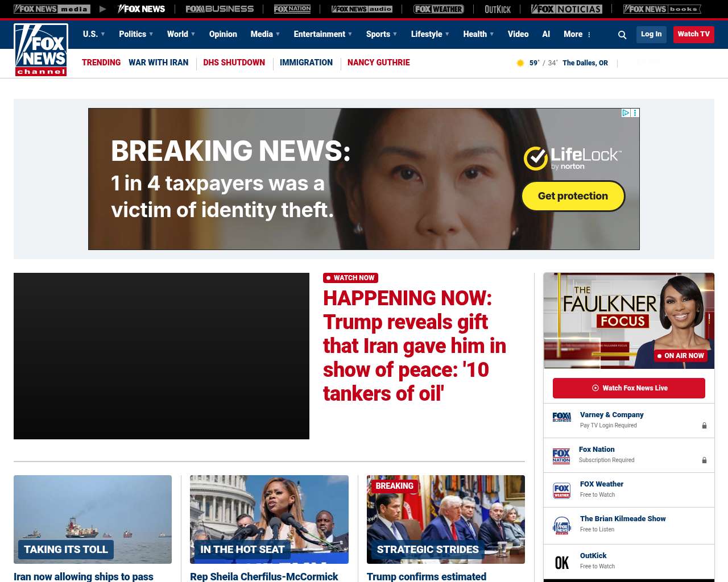Open the Fox Business network logo
This screenshot has height=582, width=728.
(x=220, y=9)
